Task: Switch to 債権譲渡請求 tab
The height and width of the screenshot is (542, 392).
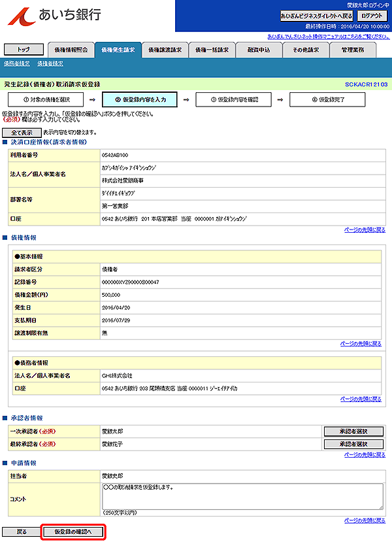Action: pyautogui.click(x=165, y=50)
